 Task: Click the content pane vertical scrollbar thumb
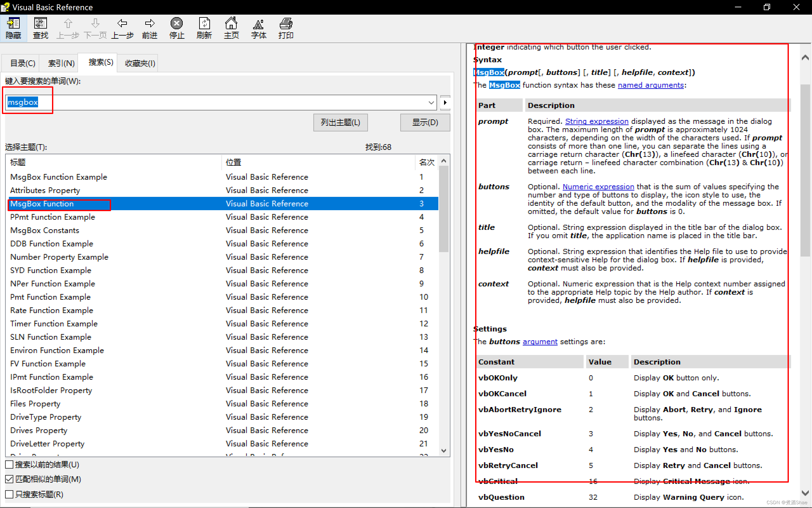805,170
